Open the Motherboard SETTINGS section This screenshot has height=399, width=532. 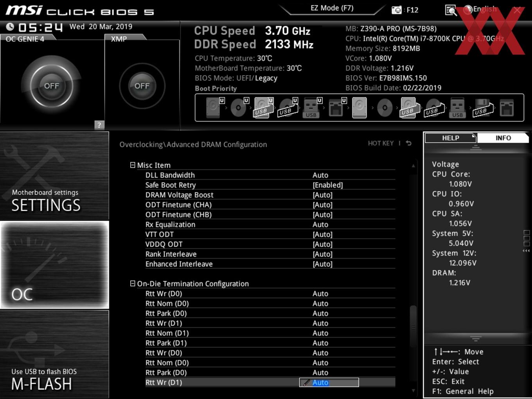(54, 176)
